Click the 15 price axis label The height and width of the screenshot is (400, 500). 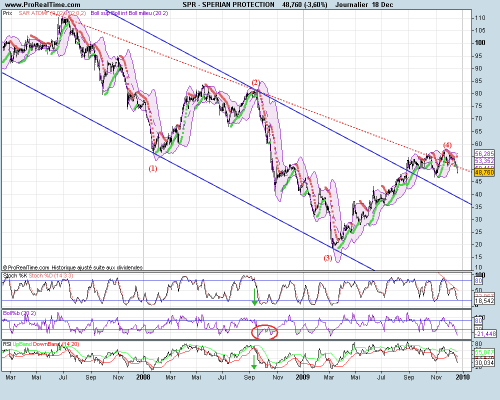coord(479,257)
